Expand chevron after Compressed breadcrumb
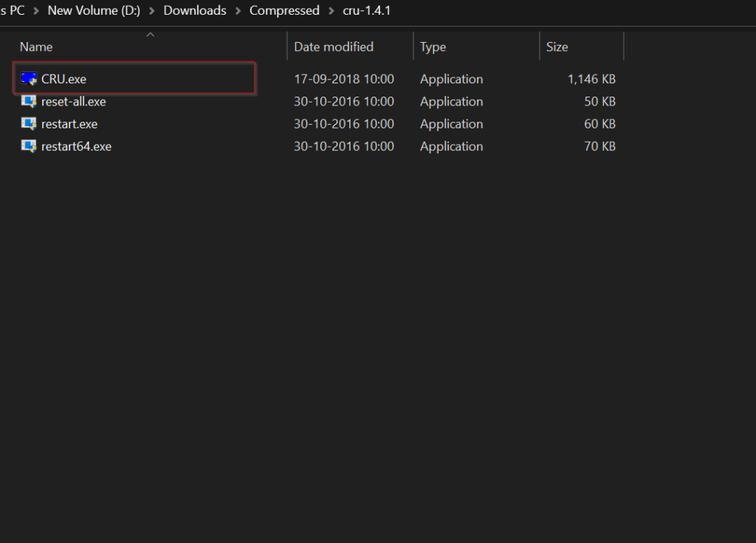 [331, 11]
